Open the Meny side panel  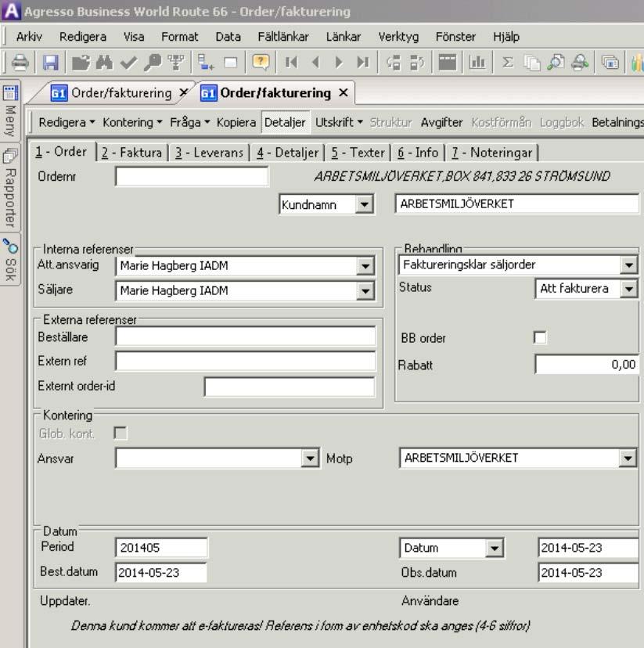pos(10,112)
